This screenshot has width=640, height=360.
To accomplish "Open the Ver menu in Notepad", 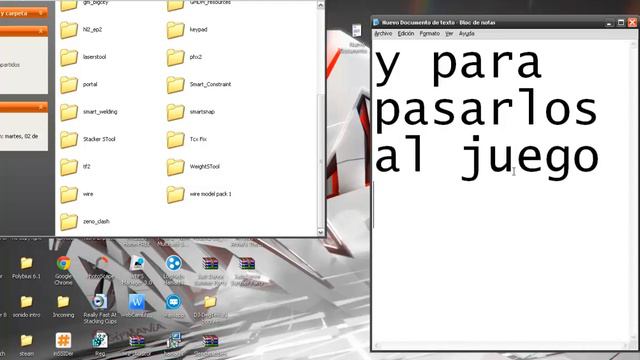I will point(449,34).
